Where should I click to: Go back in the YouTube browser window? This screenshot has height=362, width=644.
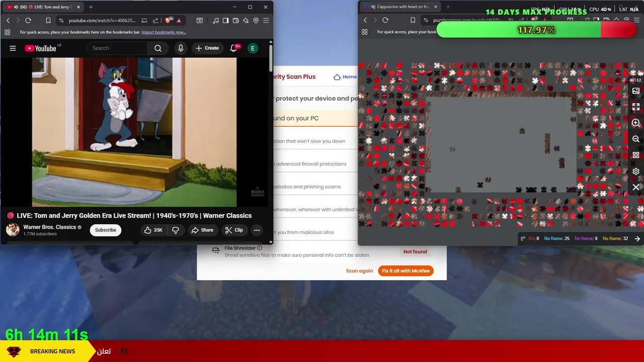pos(8,21)
